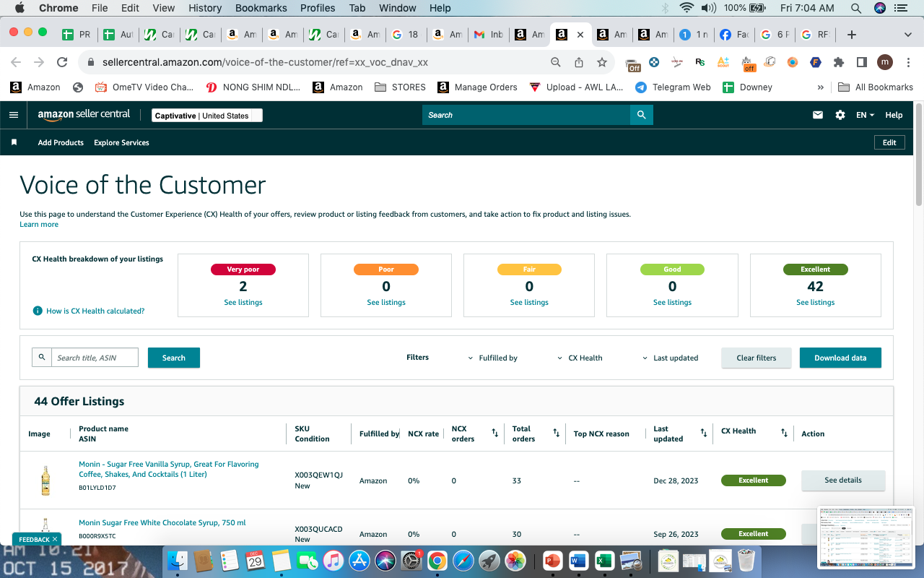Click the Amazon Seller Central logo
Image resolution: width=924 pixels, height=578 pixels.
84,114
